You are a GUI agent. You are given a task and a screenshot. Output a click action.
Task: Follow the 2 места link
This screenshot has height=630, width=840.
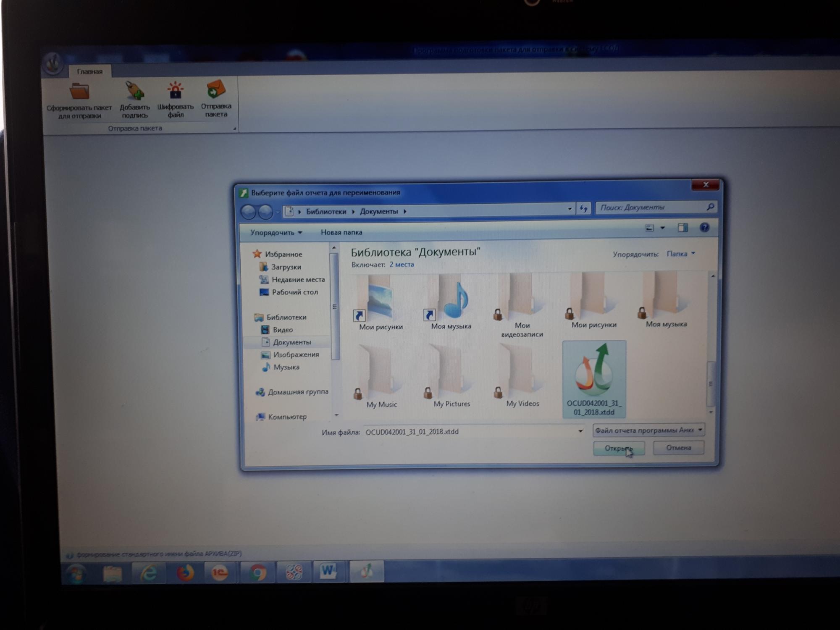tap(402, 265)
